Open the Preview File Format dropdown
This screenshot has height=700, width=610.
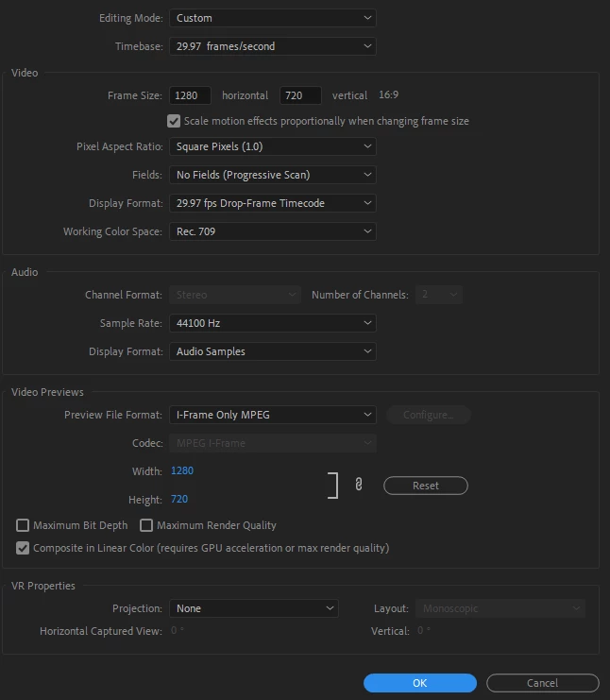273,415
